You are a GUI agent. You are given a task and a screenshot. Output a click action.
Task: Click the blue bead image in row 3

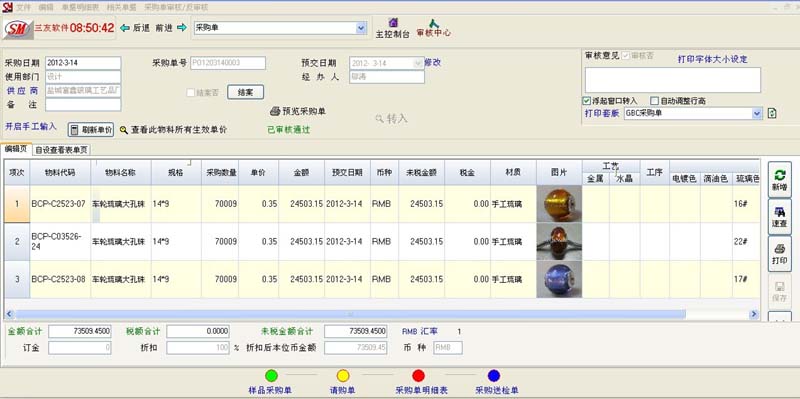(559, 280)
